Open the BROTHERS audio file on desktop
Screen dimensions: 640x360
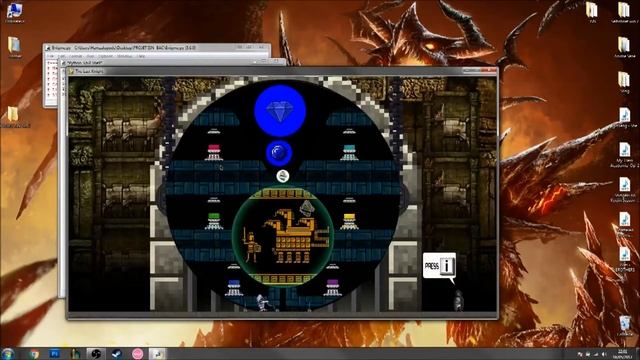pos(625,260)
